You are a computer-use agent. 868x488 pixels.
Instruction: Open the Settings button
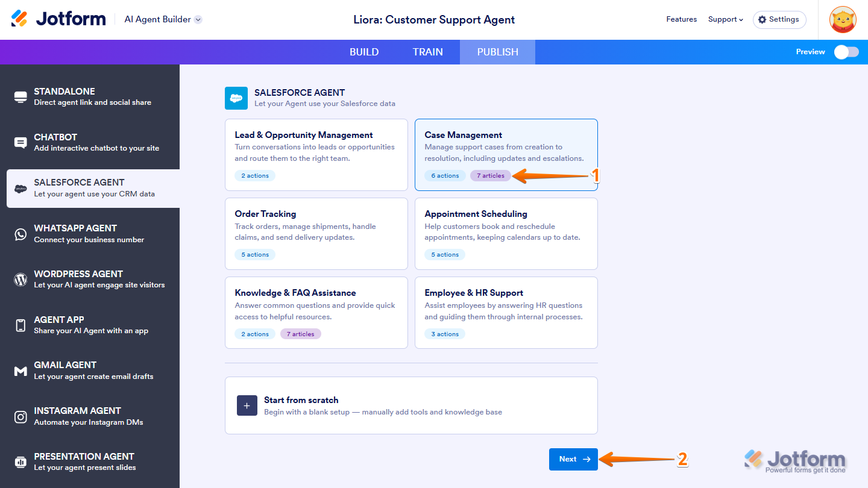pos(779,19)
